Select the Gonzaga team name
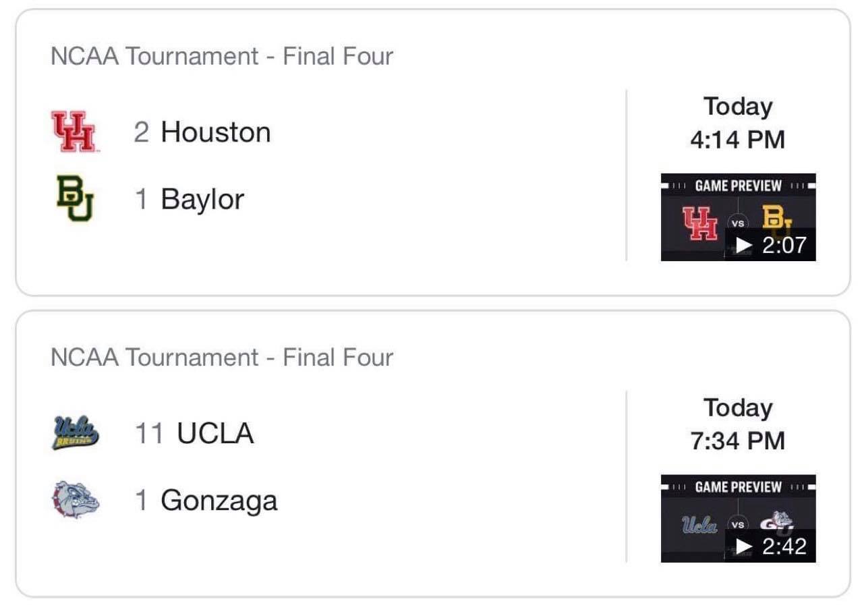Image resolution: width=860 pixels, height=616 pixels. (x=219, y=501)
